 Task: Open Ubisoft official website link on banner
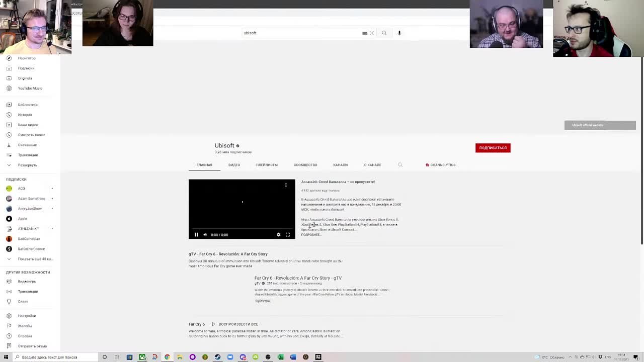click(x=600, y=125)
